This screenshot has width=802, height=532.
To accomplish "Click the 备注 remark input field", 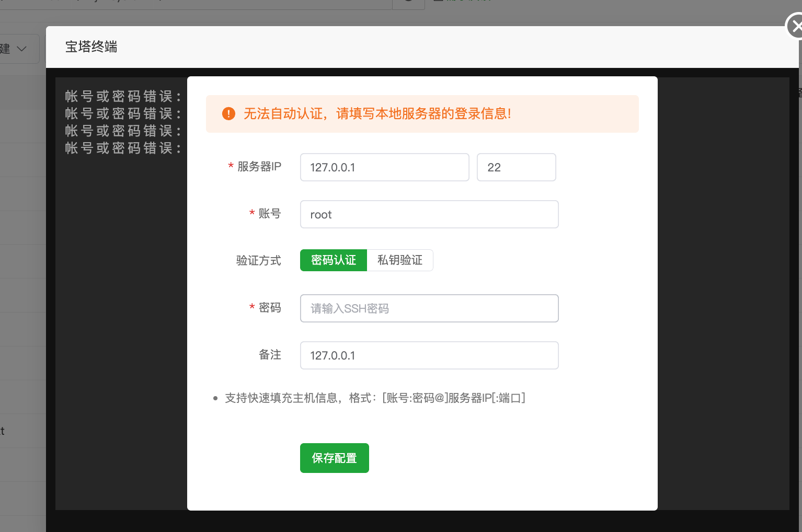I will [429, 355].
